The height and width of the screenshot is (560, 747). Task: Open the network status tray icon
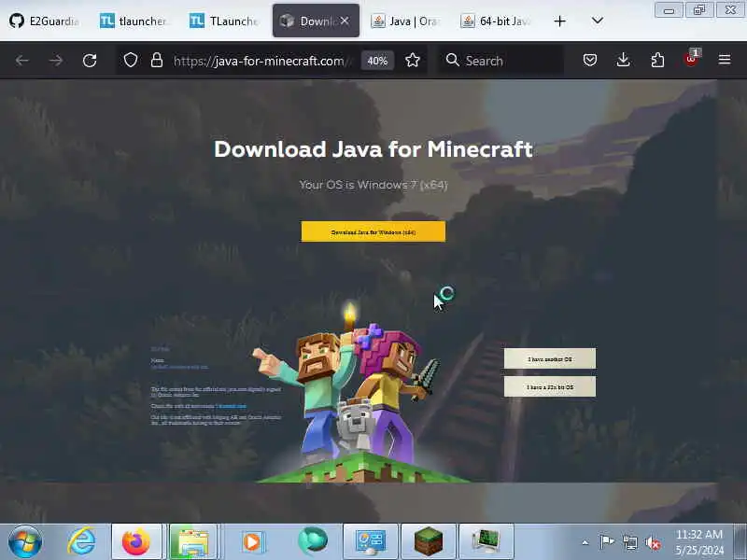tap(630, 542)
